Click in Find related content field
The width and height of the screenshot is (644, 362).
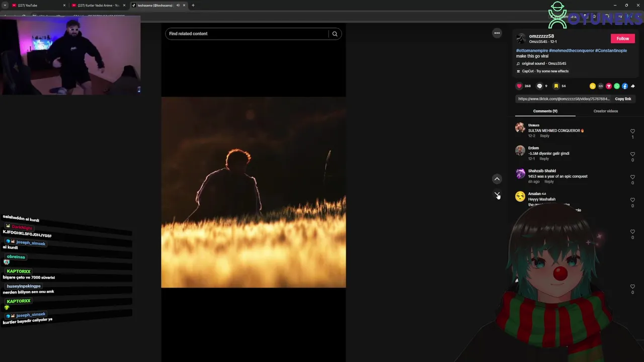[248, 34]
